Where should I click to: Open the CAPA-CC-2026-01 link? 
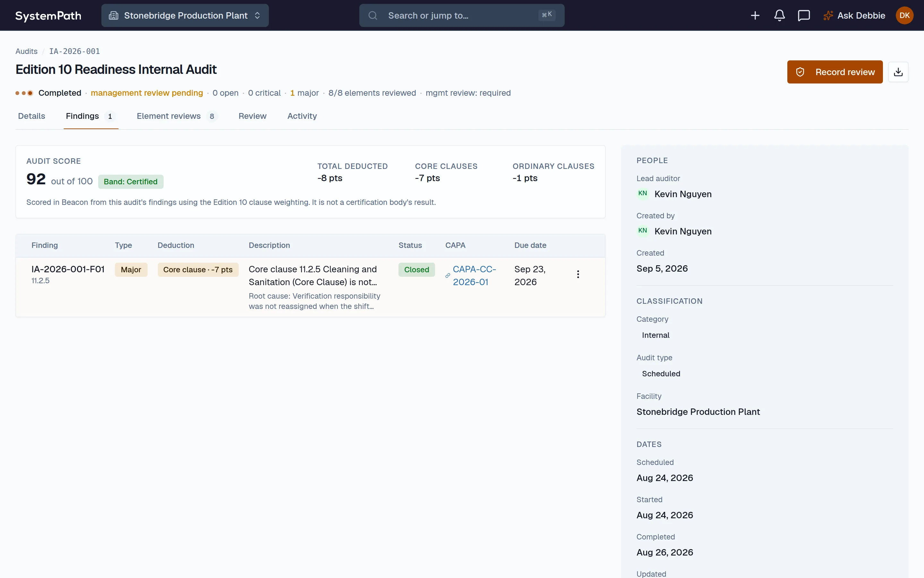coord(474,276)
